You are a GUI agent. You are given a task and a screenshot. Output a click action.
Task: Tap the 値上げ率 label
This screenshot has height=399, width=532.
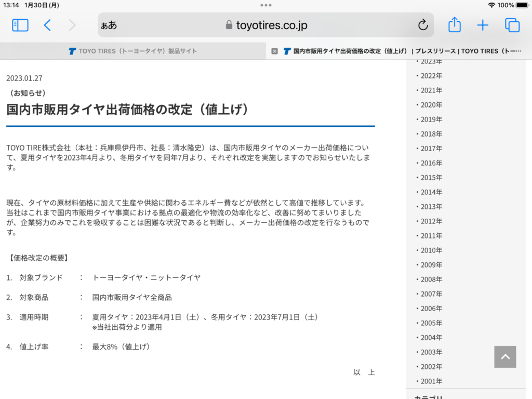[34, 347]
